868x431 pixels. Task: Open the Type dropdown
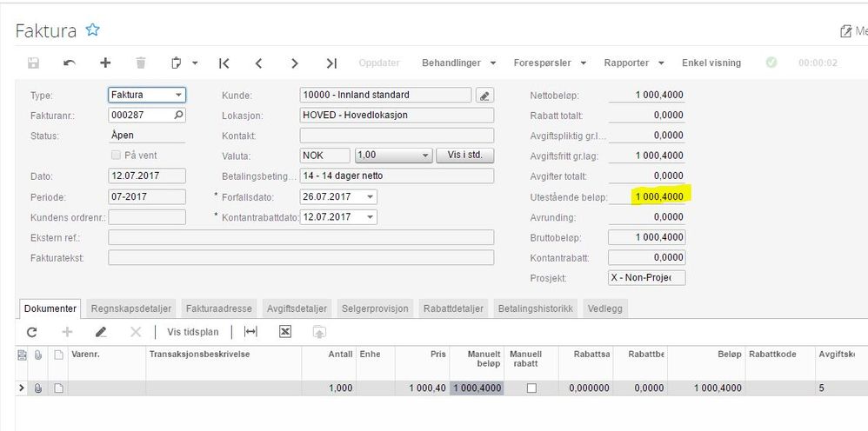[x=178, y=96]
